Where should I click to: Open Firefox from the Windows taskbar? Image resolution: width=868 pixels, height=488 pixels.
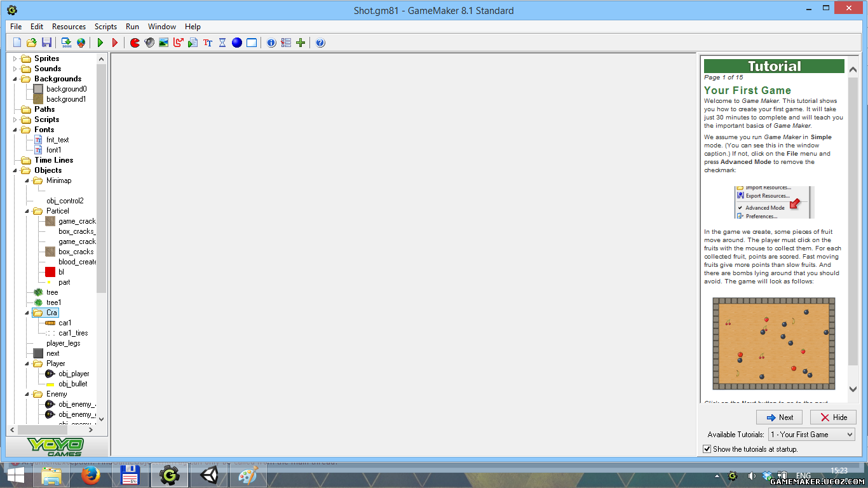(x=91, y=475)
